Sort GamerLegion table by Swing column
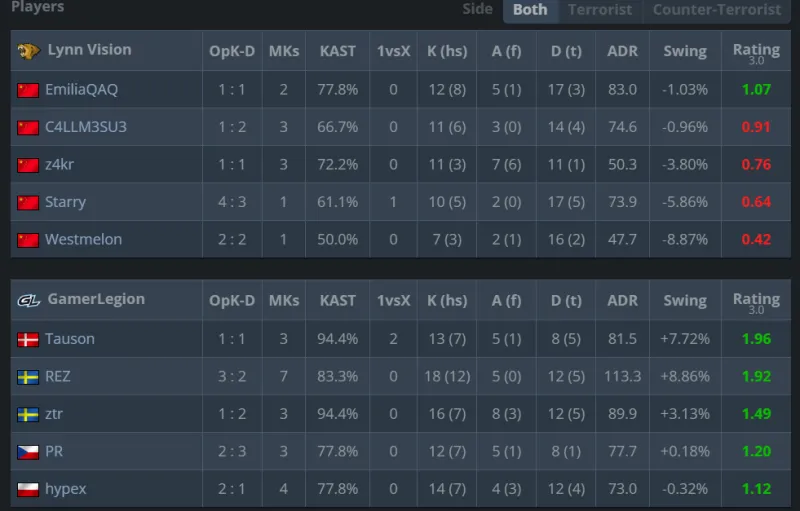This screenshot has width=800, height=511. pyautogui.click(x=684, y=301)
